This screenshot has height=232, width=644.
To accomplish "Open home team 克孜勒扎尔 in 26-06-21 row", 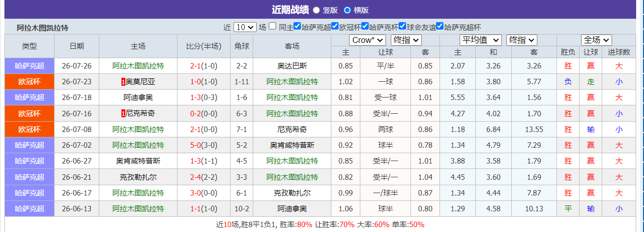I will coord(138,177).
